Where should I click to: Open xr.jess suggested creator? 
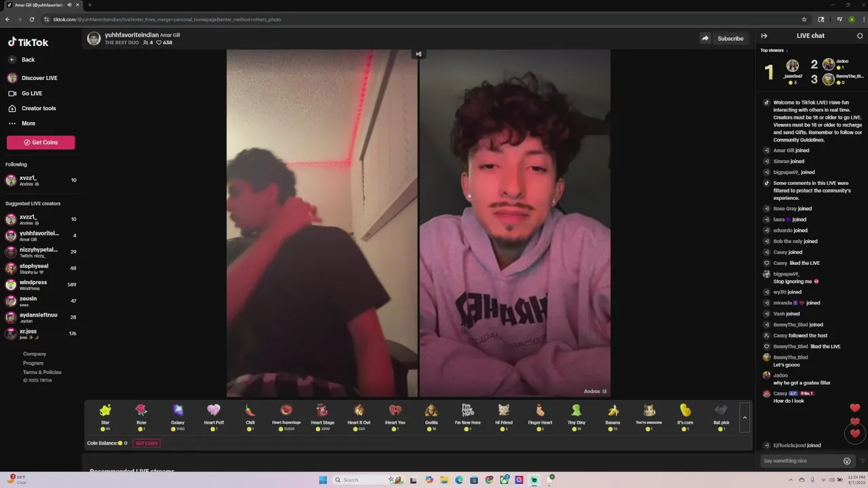pos(41,333)
